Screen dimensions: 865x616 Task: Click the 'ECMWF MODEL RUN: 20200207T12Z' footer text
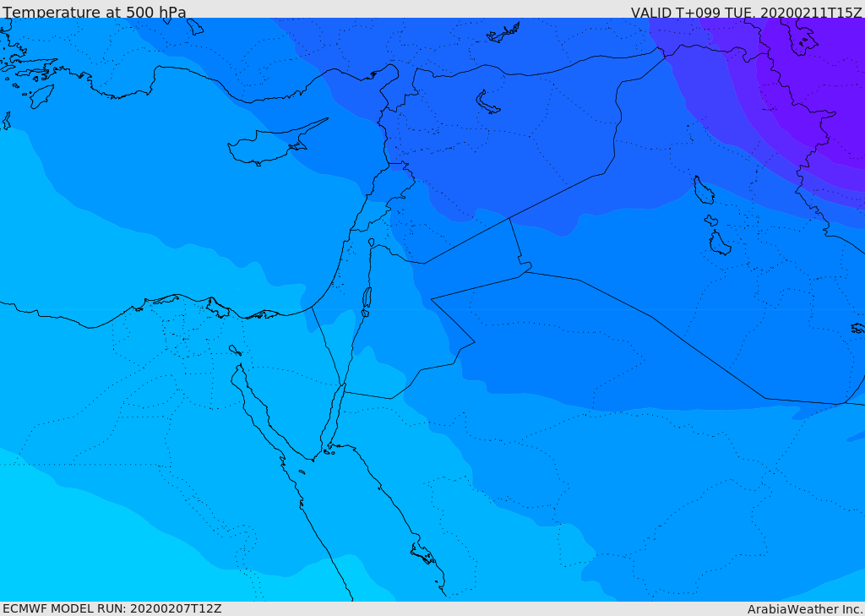(x=112, y=608)
